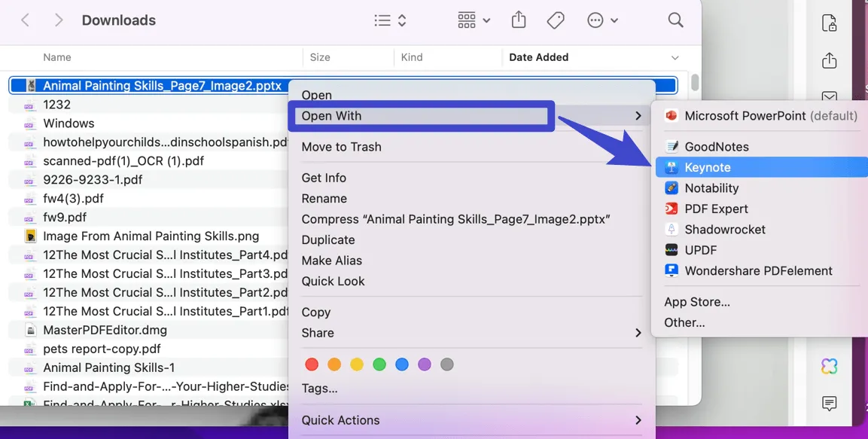Screen dimensions: 868x439
Task: Click the MasterPDFEditor.dmg disk icon
Action: tap(30, 330)
